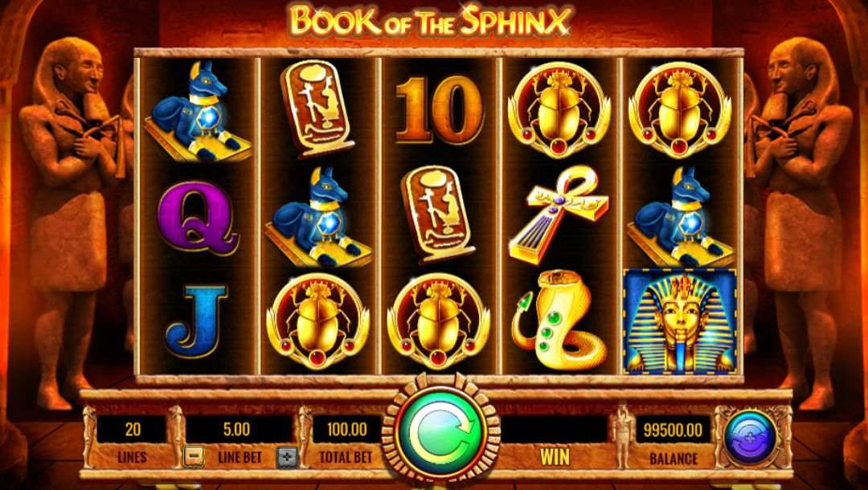Click the scarab symbol atop fifth reel

[x=680, y=109]
